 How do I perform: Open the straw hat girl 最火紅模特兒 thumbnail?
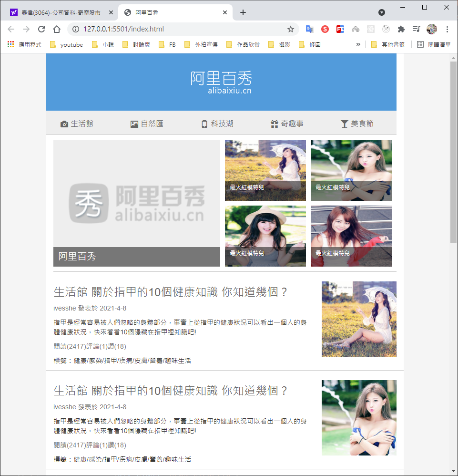pyautogui.click(x=265, y=236)
